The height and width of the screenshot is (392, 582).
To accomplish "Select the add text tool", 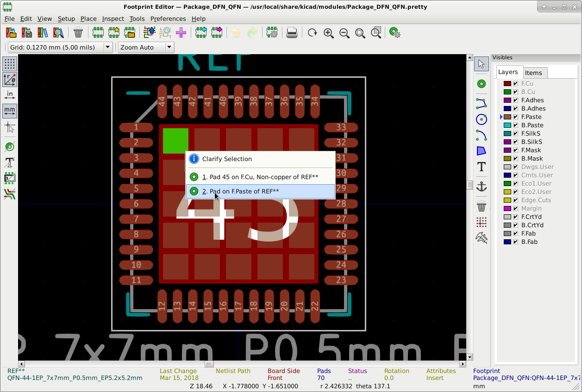I will coord(482,167).
